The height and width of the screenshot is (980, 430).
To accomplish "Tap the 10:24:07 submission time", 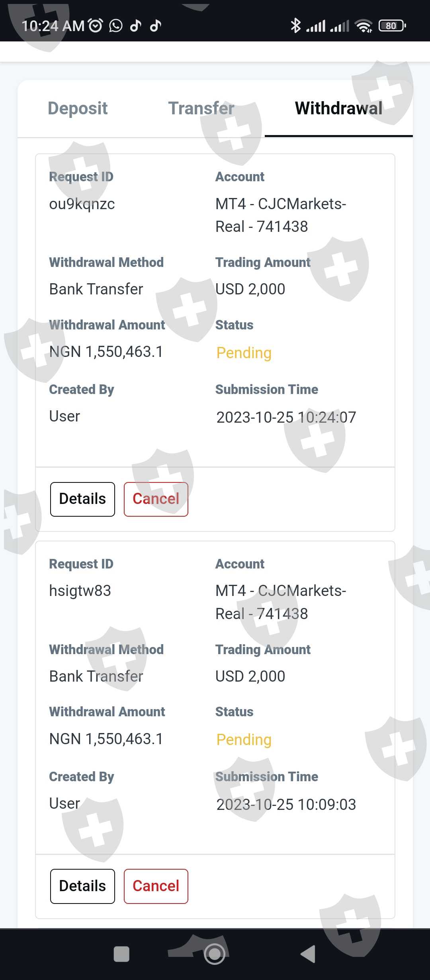I will (286, 417).
